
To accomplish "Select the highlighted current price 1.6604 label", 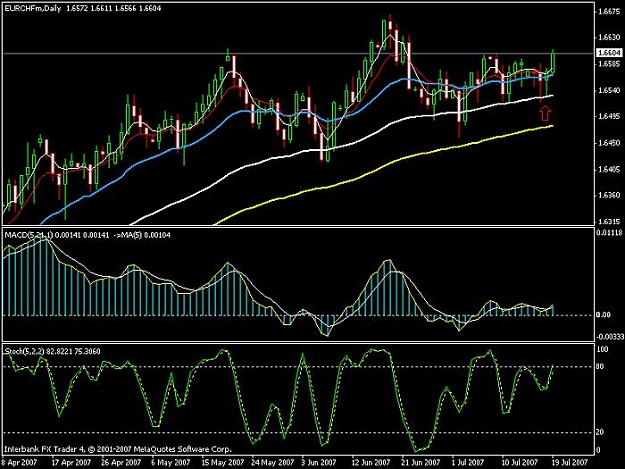I will [x=610, y=53].
